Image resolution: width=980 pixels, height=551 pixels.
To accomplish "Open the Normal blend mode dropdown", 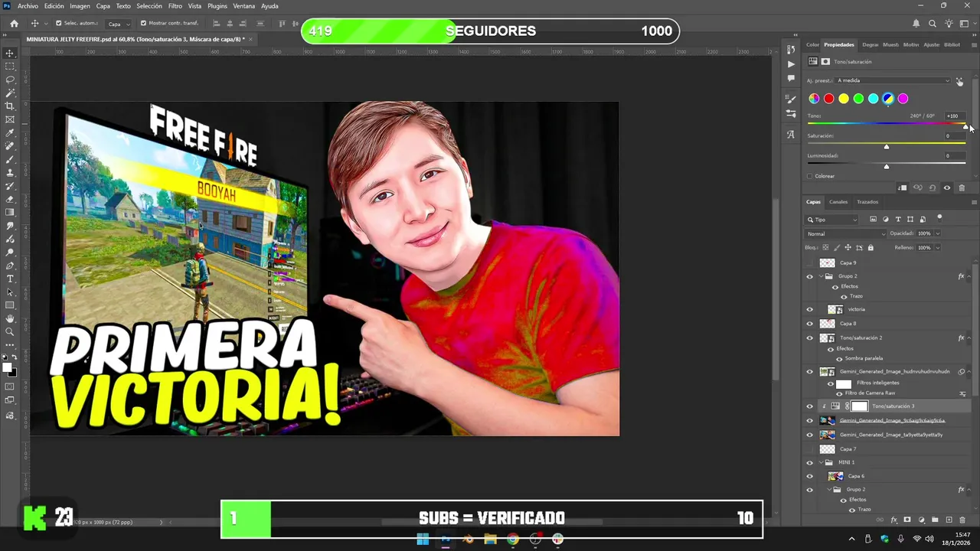I will click(x=846, y=233).
